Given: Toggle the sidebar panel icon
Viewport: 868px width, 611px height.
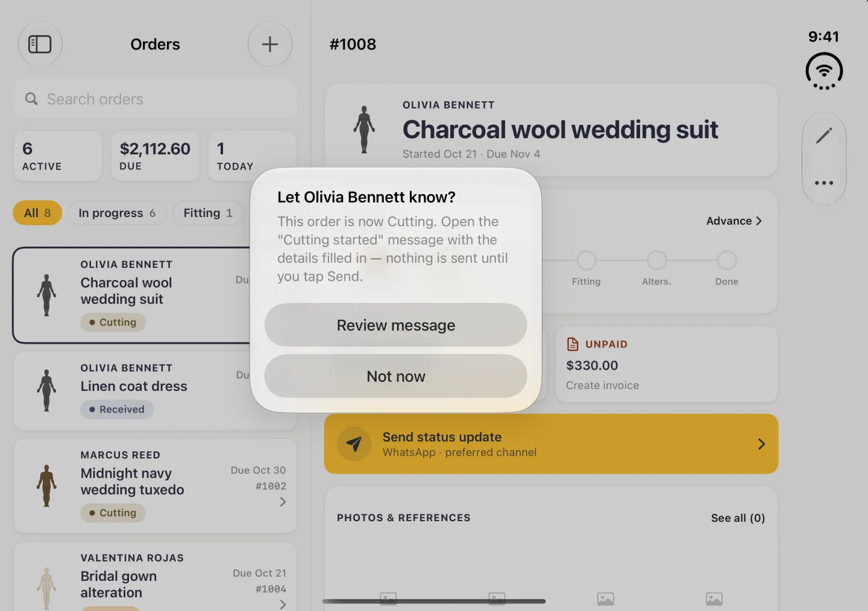Looking at the screenshot, I should coord(40,44).
